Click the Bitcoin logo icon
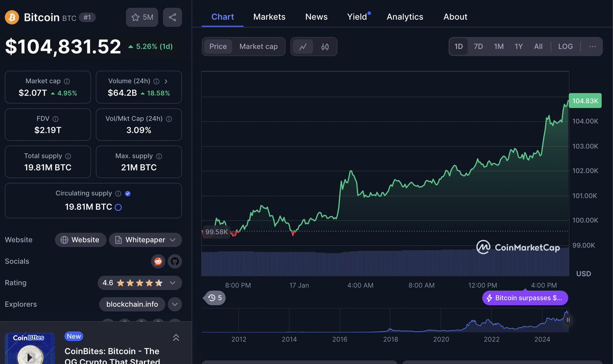 (x=12, y=17)
